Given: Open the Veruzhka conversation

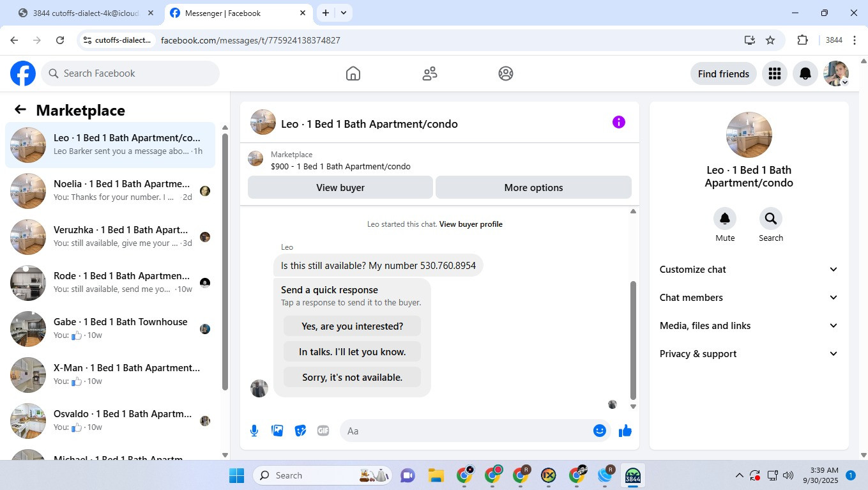Looking at the screenshot, I should point(110,237).
